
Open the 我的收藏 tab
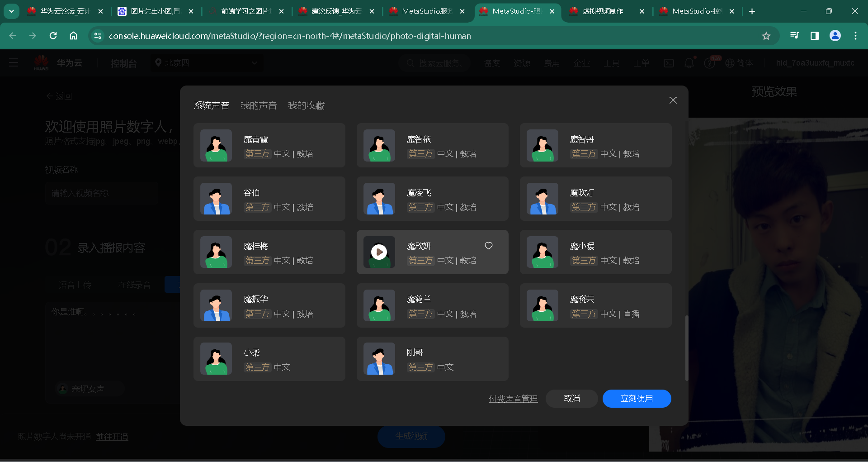pos(307,105)
